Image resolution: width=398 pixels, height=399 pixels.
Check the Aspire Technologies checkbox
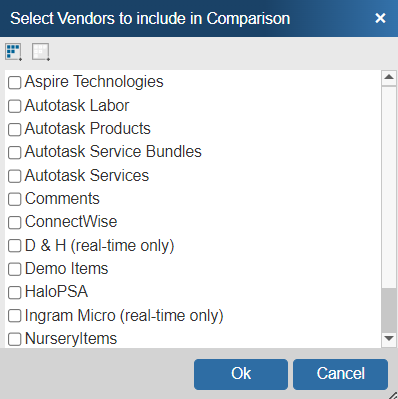15,82
